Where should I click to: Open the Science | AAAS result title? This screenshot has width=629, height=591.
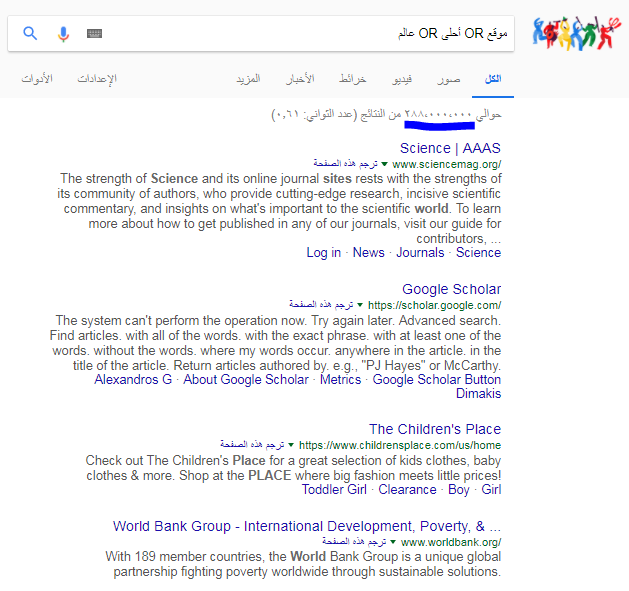450,148
